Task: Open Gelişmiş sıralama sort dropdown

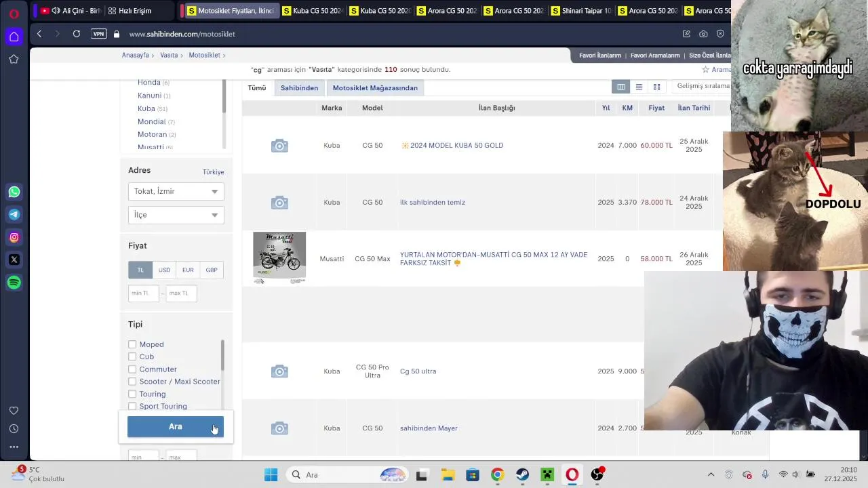Action: [703, 86]
